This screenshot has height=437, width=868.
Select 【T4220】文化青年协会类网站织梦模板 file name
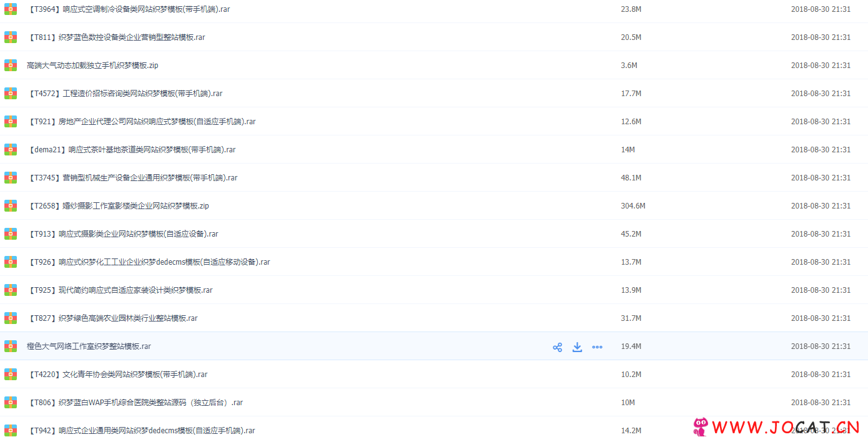(x=117, y=375)
